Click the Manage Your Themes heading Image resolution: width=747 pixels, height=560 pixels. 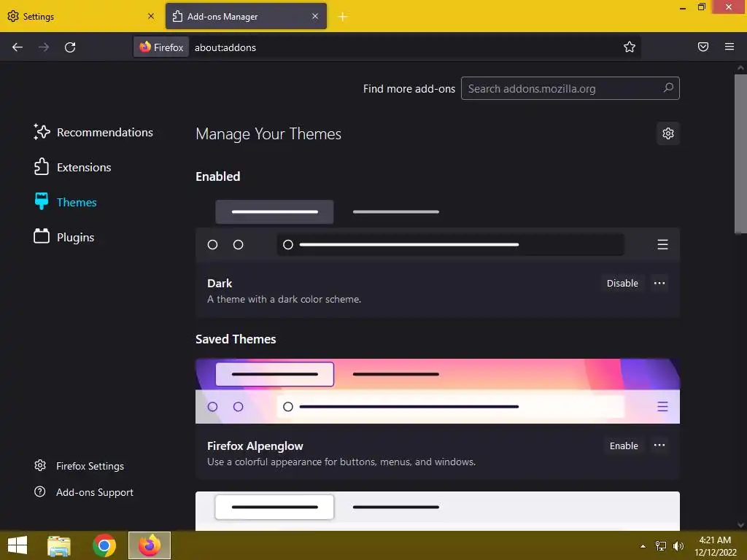(x=268, y=134)
